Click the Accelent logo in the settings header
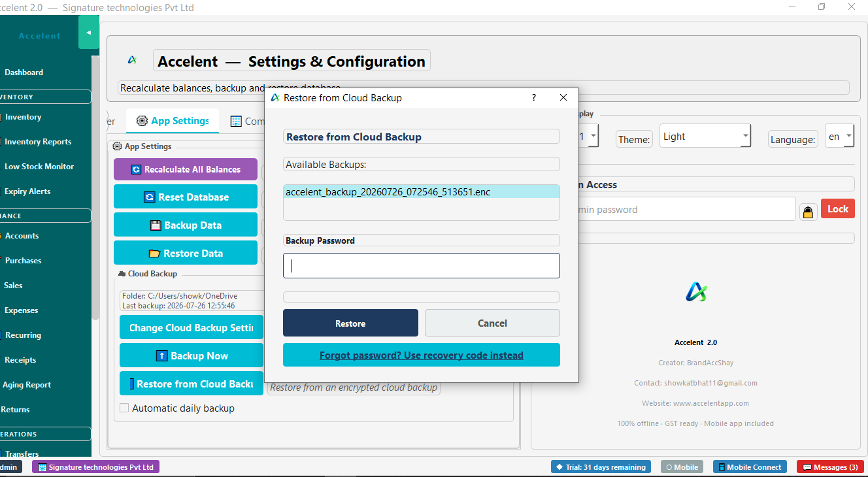The height and width of the screenshot is (477, 868). [x=132, y=60]
